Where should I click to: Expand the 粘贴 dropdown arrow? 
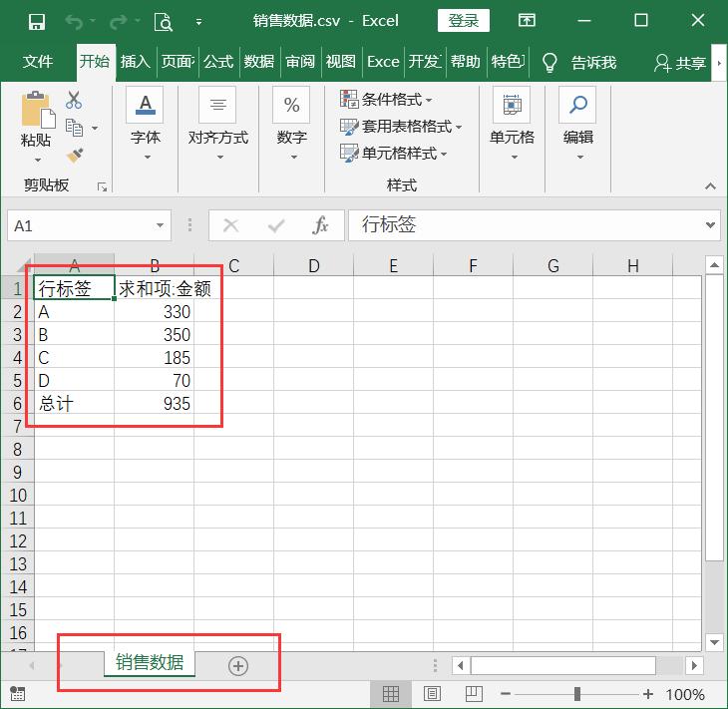tap(38, 161)
